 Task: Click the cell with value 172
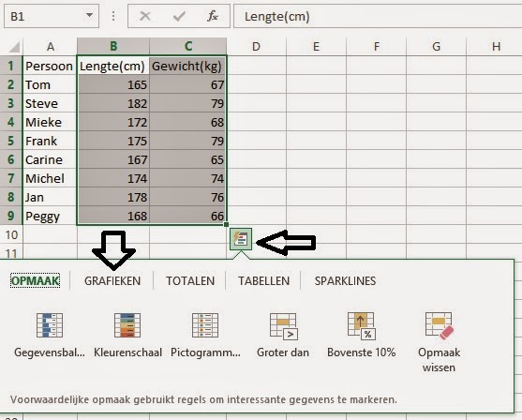113,122
